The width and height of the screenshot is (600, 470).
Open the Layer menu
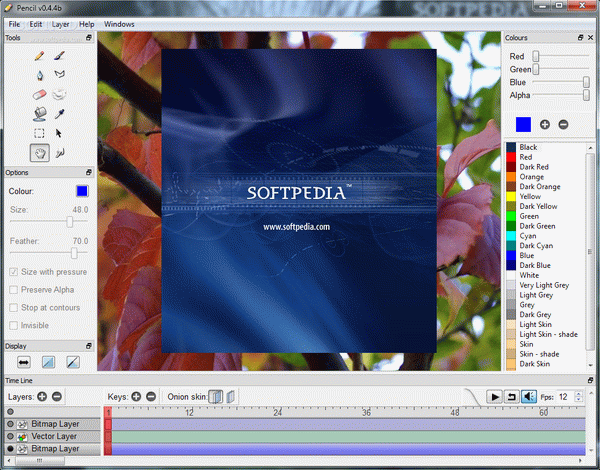tap(60, 24)
